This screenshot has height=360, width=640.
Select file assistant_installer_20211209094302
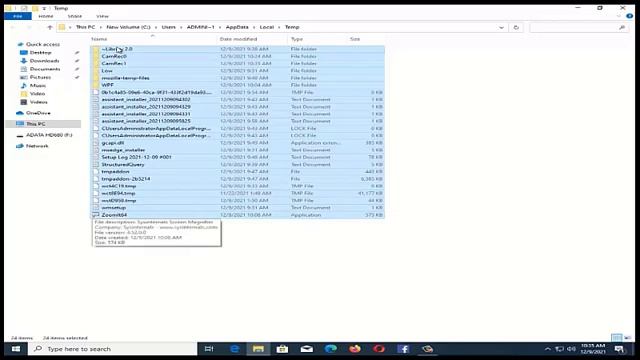coord(146,100)
